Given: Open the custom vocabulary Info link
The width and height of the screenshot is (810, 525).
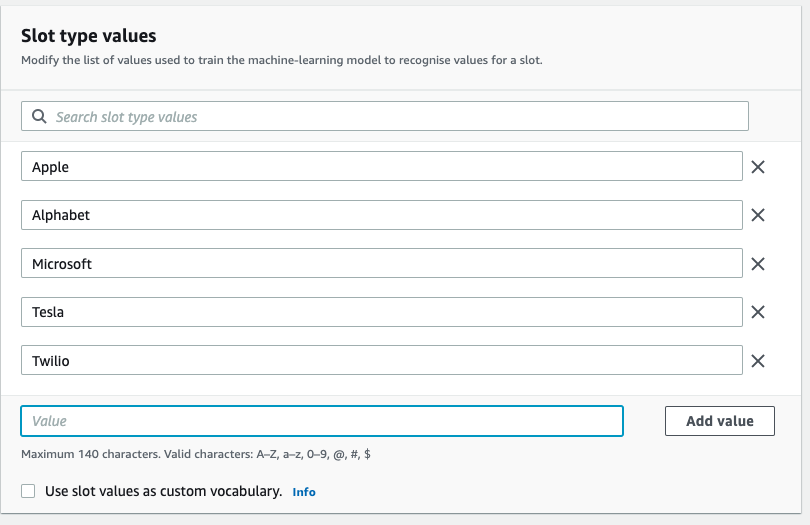Looking at the screenshot, I should pos(304,492).
